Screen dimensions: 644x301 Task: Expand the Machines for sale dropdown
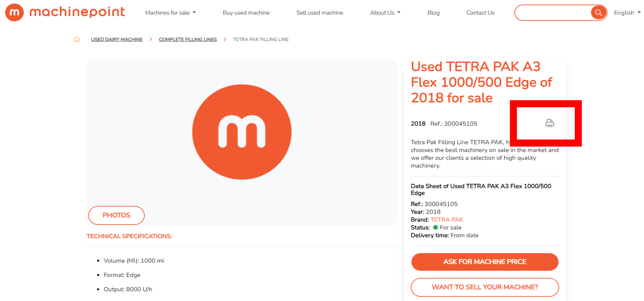coord(170,13)
